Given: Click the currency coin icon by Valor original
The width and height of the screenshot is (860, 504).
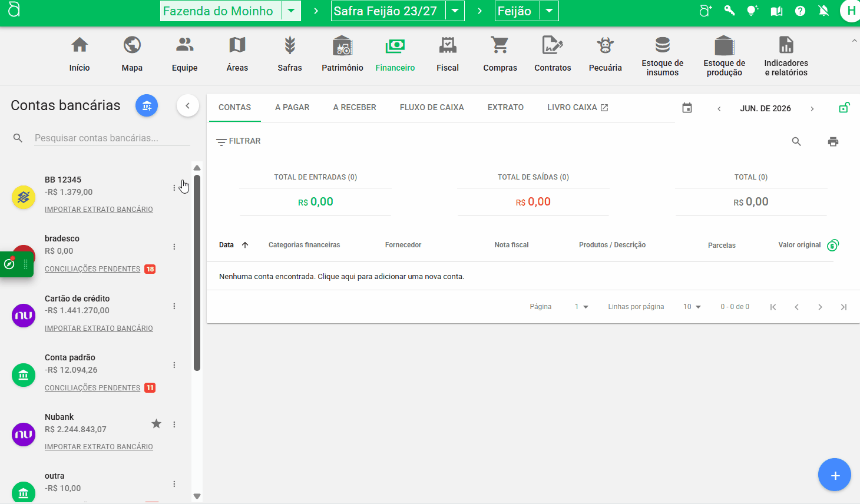Looking at the screenshot, I should 832,245.
